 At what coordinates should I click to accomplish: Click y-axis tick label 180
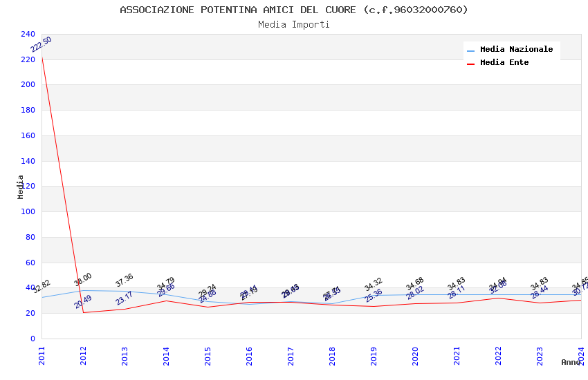pos(28,110)
